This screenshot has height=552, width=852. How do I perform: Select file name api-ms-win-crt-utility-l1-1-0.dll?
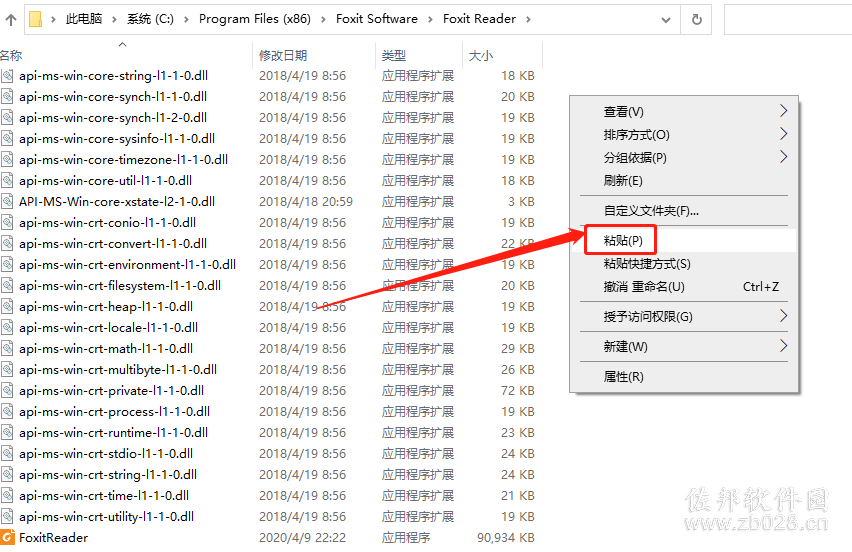106,517
